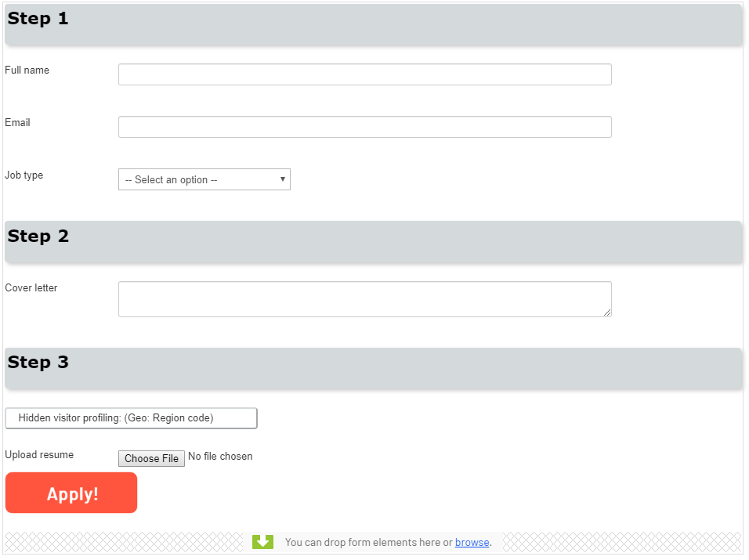Click the Step 3 section header
This screenshot has height=560, width=749.
tap(38, 362)
